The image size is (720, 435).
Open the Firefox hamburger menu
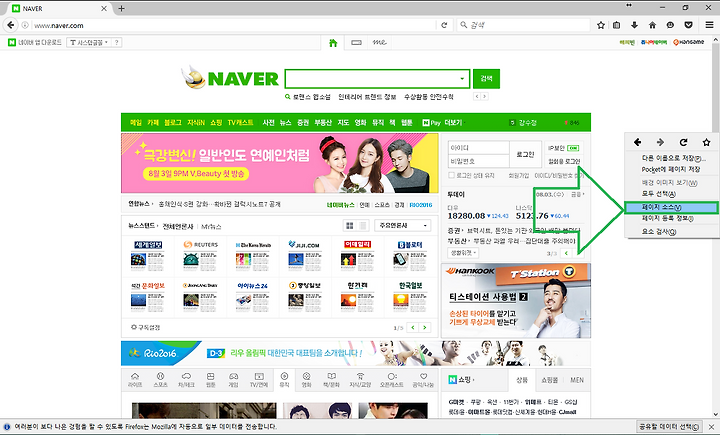709,25
